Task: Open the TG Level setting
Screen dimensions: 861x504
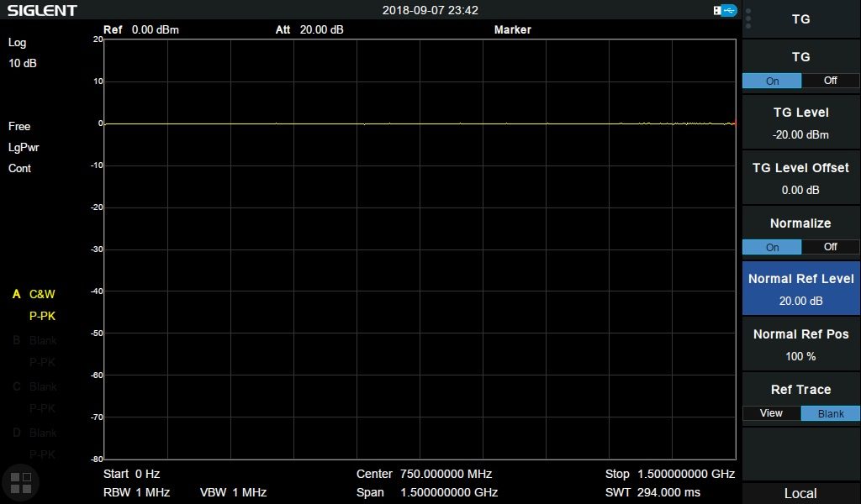Action: point(800,123)
